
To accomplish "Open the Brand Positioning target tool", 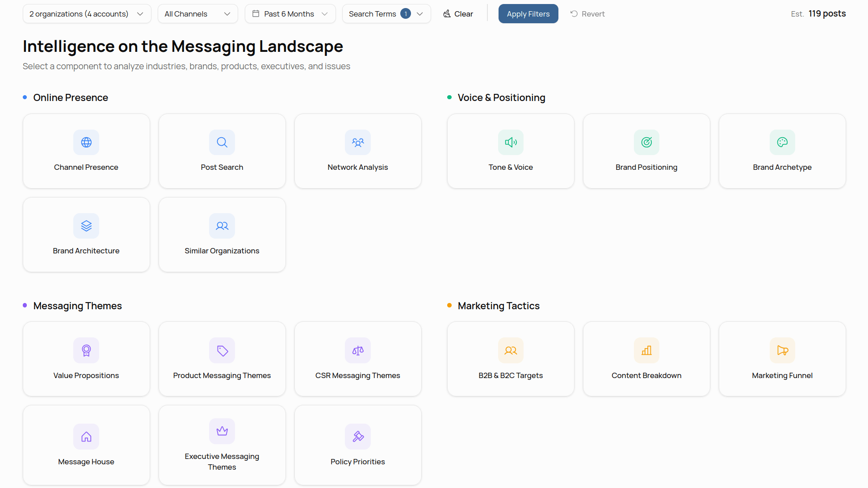I will pyautogui.click(x=646, y=151).
